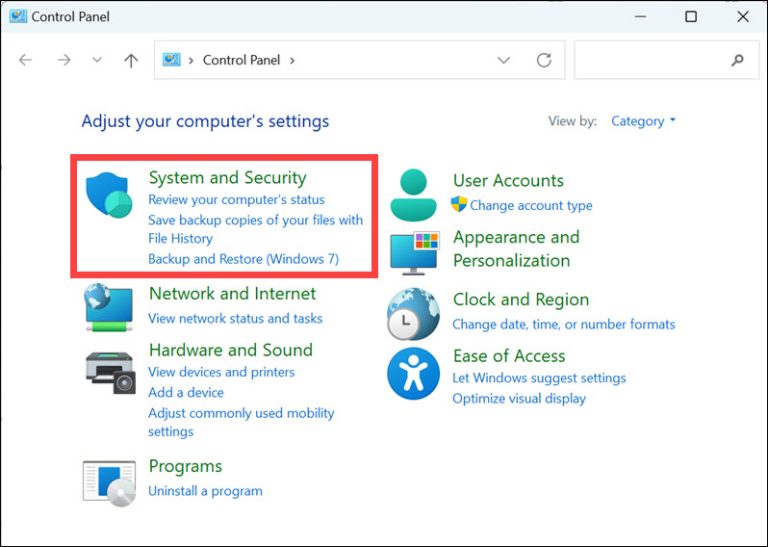Expand the View by Category dropdown
The height and width of the screenshot is (547, 768).
pyautogui.click(x=643, y=121)
